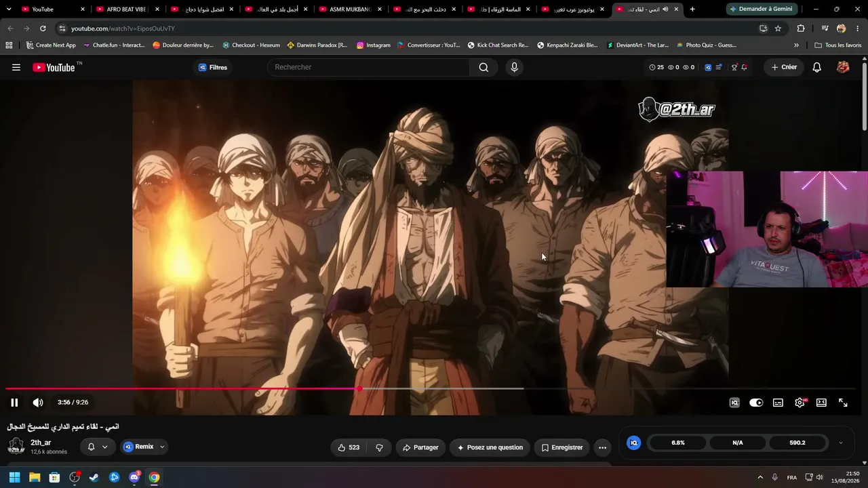Pause the video playback

coord(14,403)
